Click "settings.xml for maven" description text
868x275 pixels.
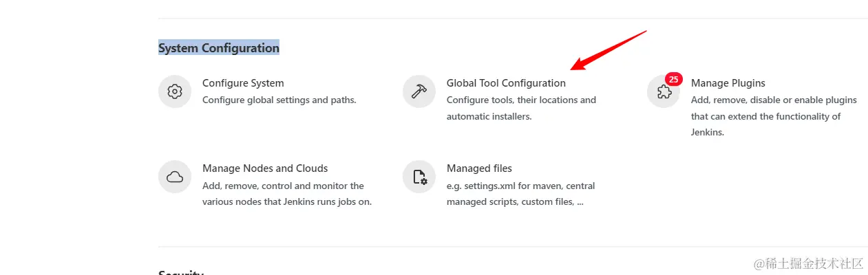point(520,186)
